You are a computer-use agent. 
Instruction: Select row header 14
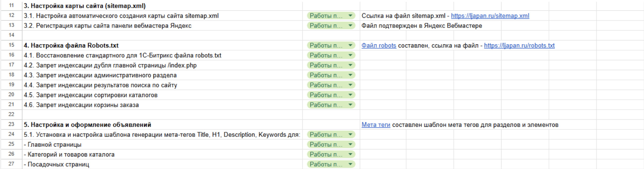point(11,35)
